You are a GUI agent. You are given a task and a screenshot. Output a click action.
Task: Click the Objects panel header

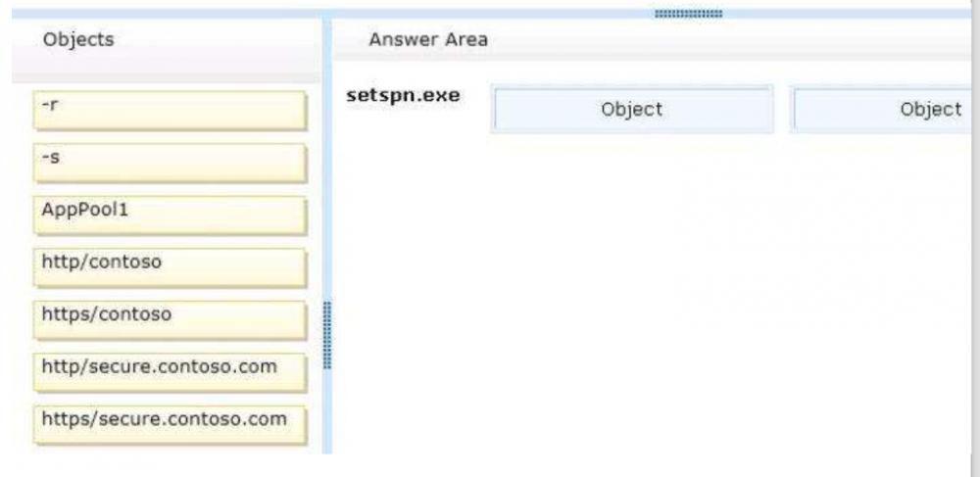78,40
